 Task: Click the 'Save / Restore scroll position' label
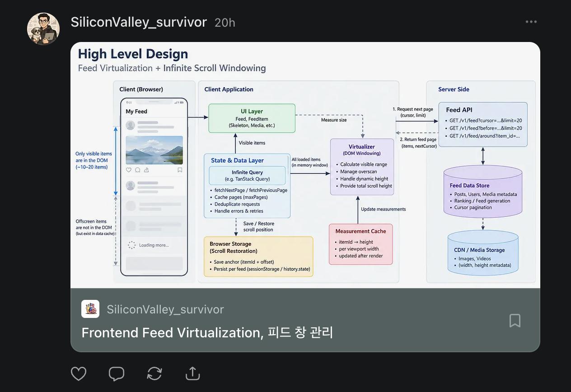(x=258, y=227)
